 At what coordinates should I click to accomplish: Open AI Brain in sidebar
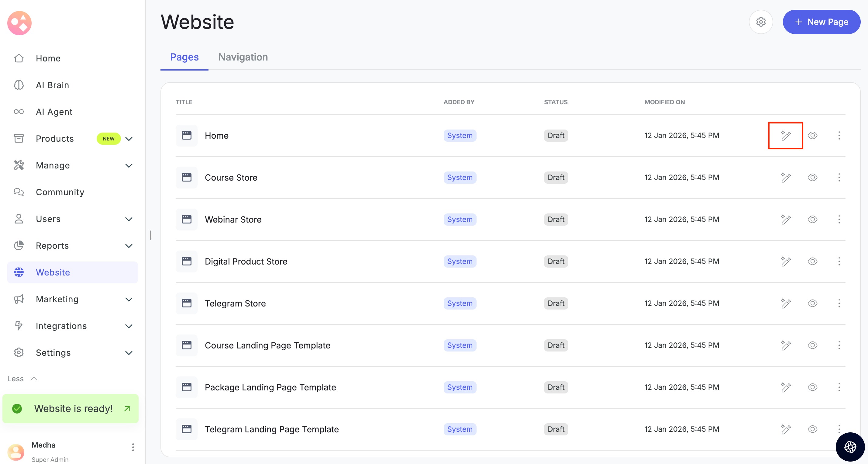pyautogui.click(x=52, y=85)
